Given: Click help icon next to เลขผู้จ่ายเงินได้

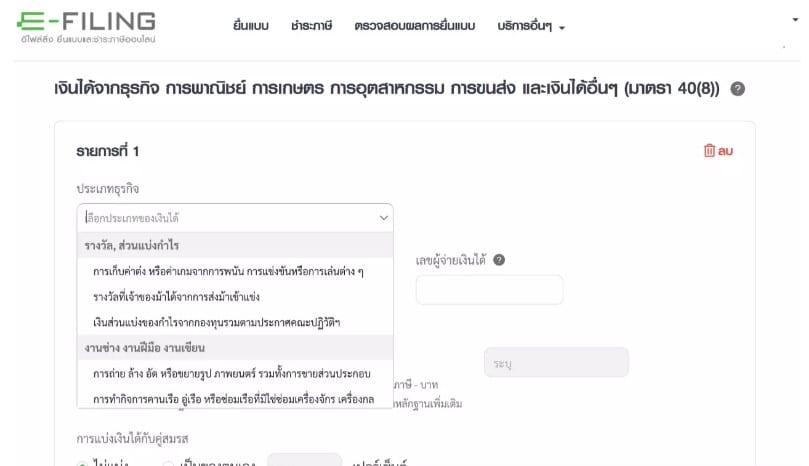Looking at the screenshot, I should click(499, 260).
